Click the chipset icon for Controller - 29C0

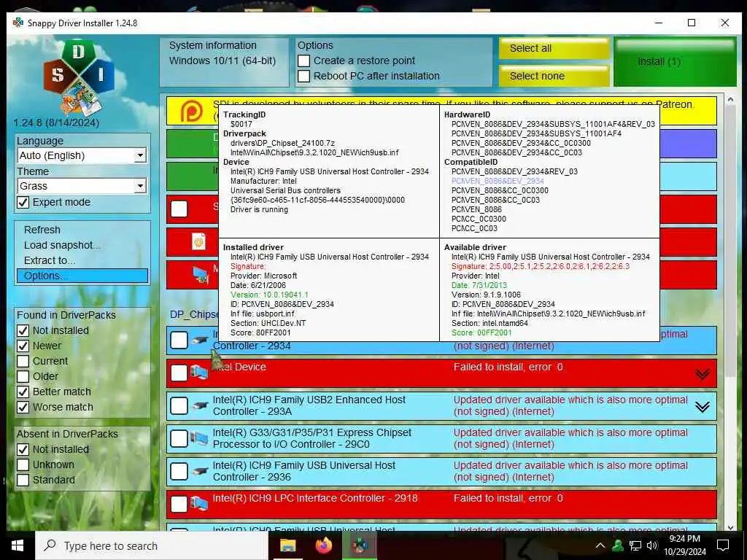199,438
